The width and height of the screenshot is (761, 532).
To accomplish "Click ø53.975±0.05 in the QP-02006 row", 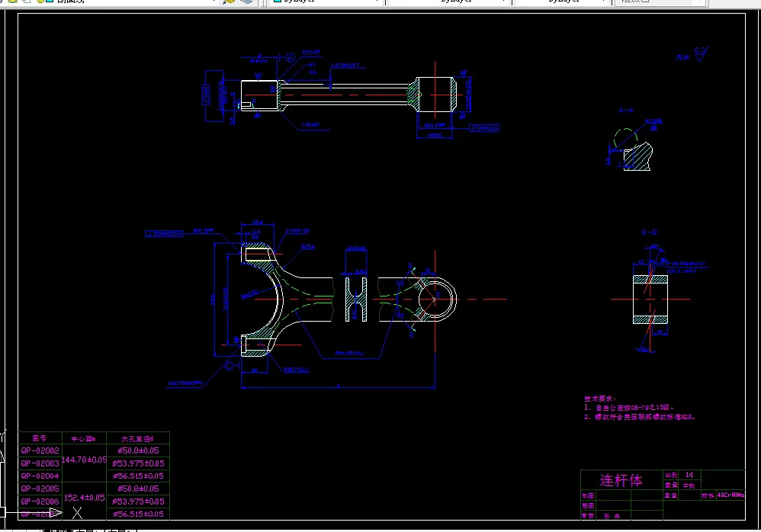I will click(138, 501).
